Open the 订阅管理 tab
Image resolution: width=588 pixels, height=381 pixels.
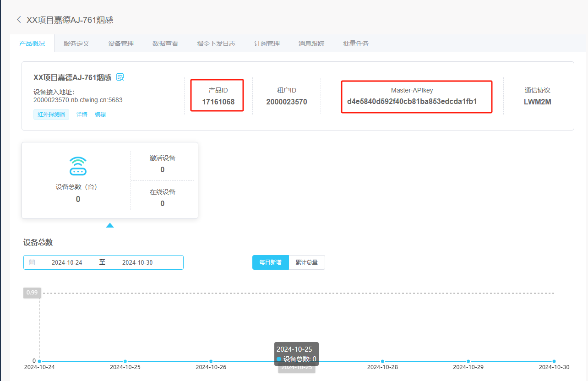click(x=267, y=44)
